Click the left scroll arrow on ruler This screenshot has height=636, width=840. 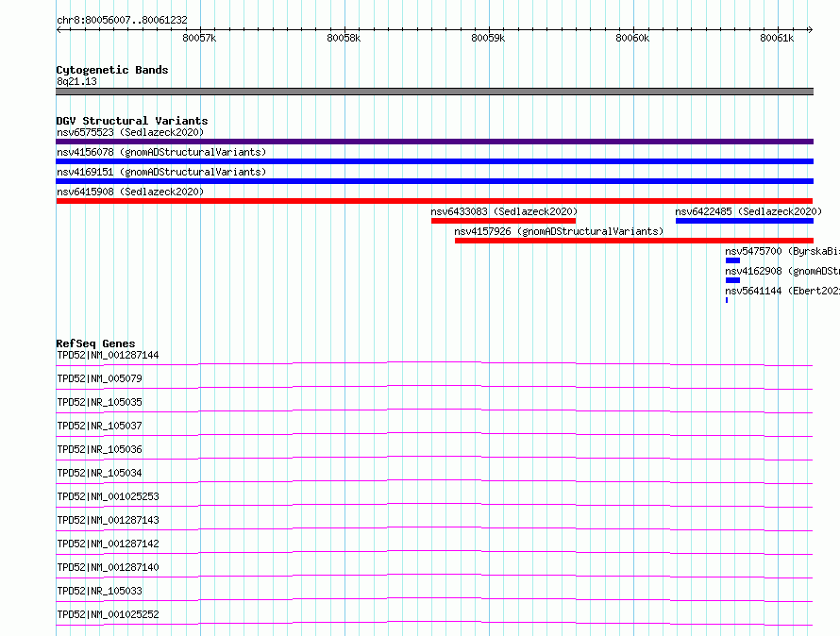pyautogui.click(x=59, y=30)
